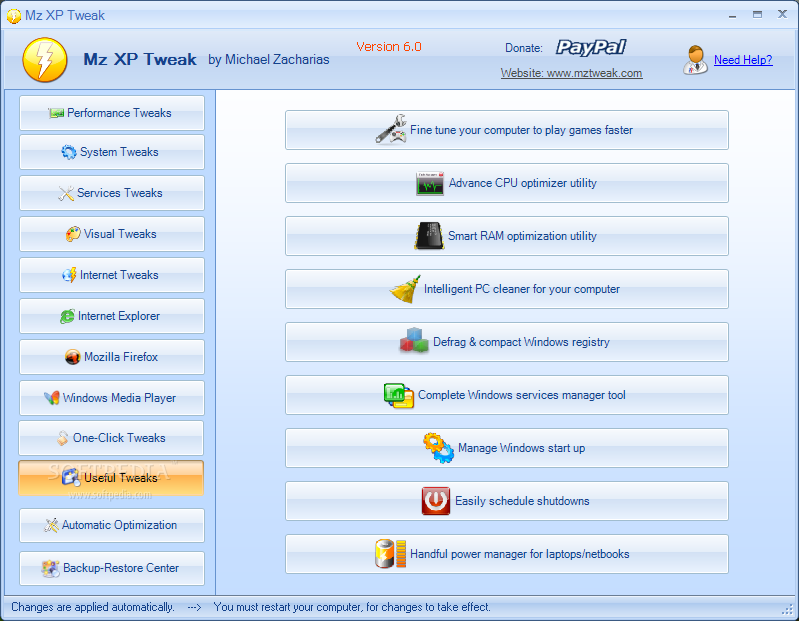Click the colored registry cubes icon

pos(414,340)
